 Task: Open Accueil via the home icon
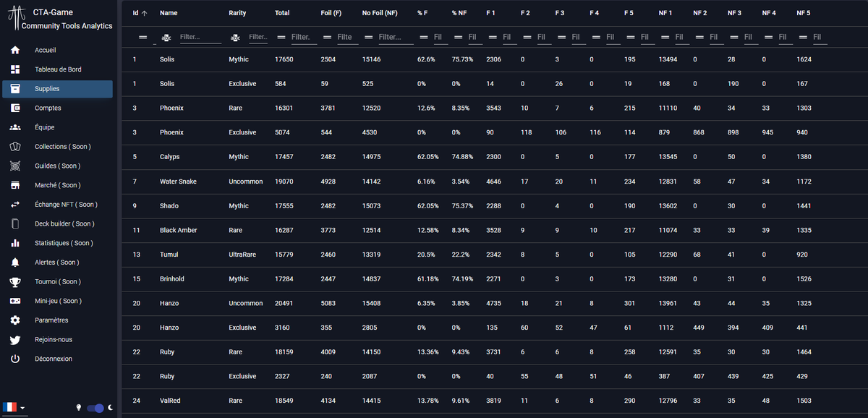point(15,50)
